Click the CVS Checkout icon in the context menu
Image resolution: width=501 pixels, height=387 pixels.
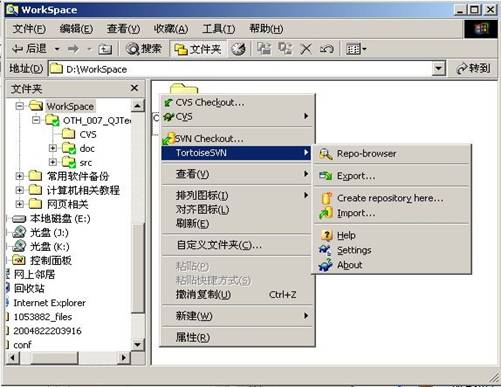tap(168, 102)
